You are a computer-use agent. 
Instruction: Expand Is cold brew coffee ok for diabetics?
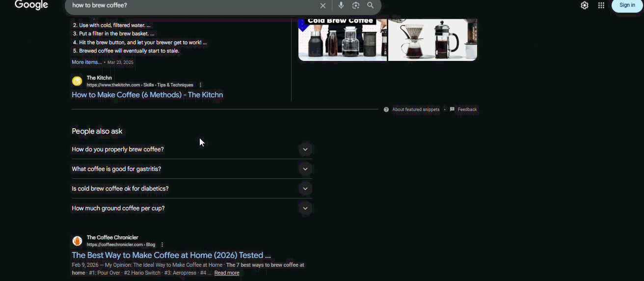(192, 189)
